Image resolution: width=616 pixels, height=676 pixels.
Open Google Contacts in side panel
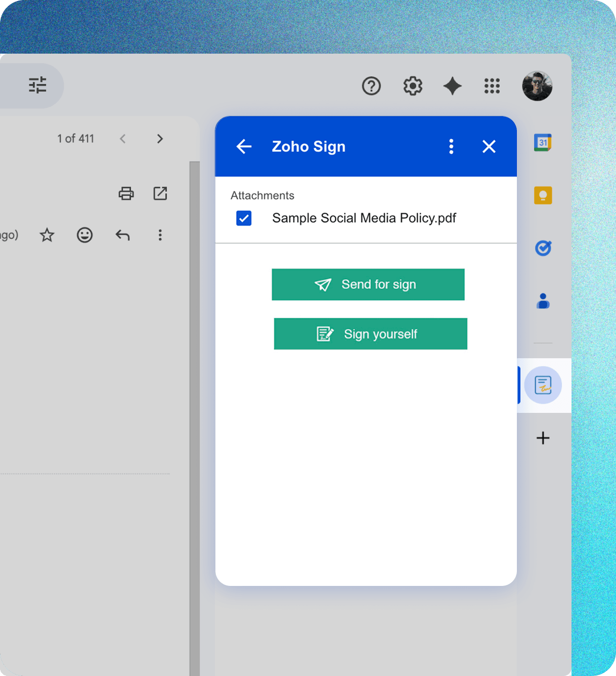tap(543, 301)
